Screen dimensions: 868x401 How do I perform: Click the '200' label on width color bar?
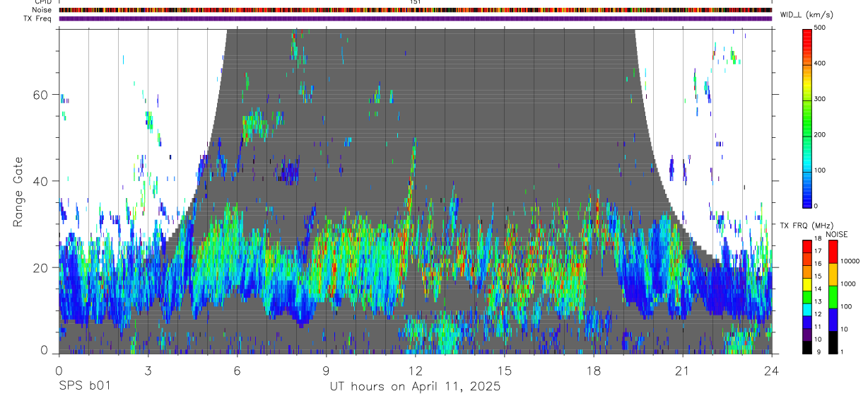[820, 134]
